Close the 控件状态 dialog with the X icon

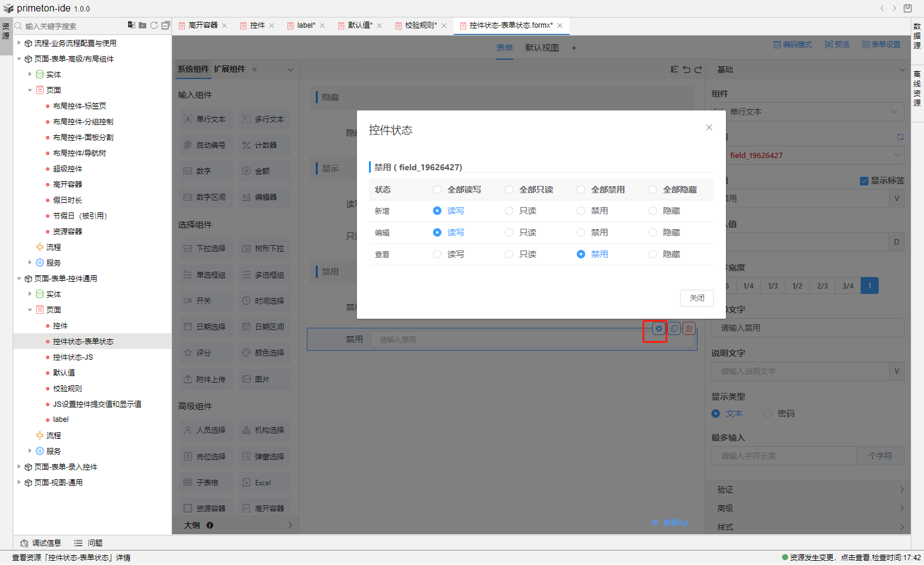coord(709,127)
